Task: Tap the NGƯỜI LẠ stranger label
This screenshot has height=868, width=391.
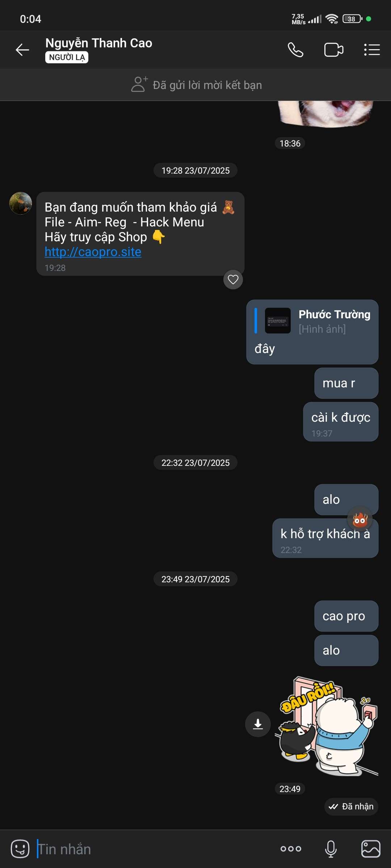Action: (67, 58)
